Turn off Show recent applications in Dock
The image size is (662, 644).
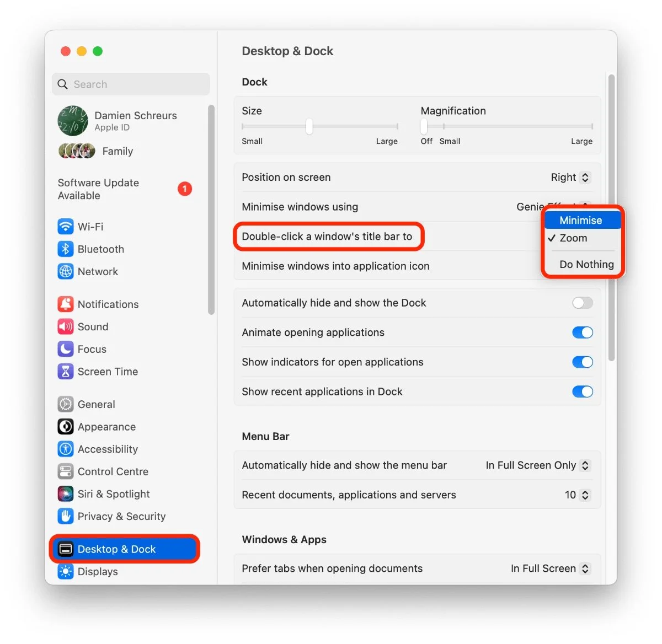coord(583,391)
